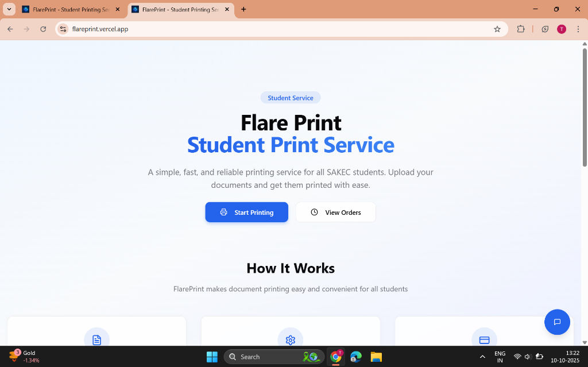Screen dimensions: 588x367
Task: Open the Windows Start menu
Action: (x=212, y=356)
